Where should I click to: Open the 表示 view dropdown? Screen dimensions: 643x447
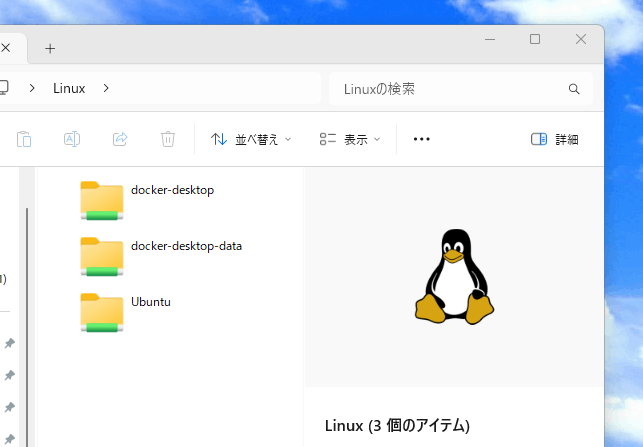(350, 139)
